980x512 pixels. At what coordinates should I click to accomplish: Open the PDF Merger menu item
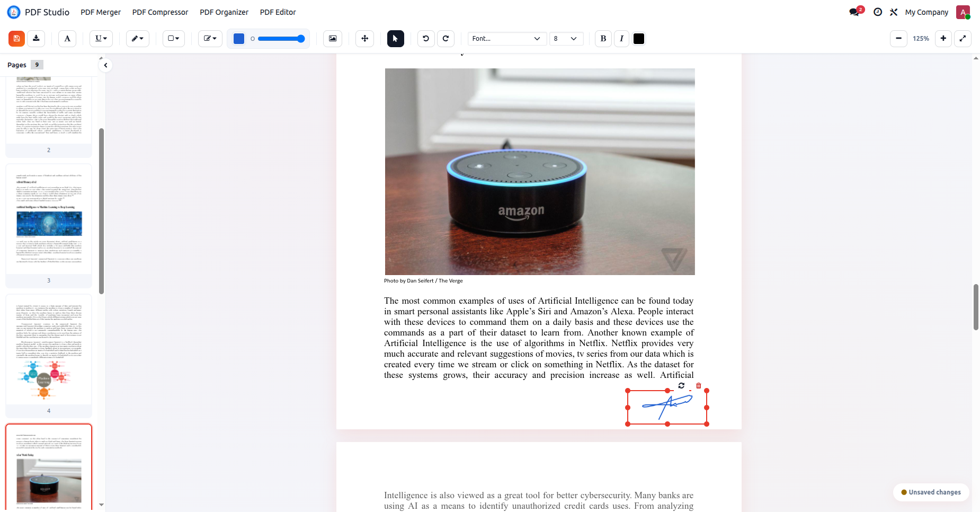point(101,12)
